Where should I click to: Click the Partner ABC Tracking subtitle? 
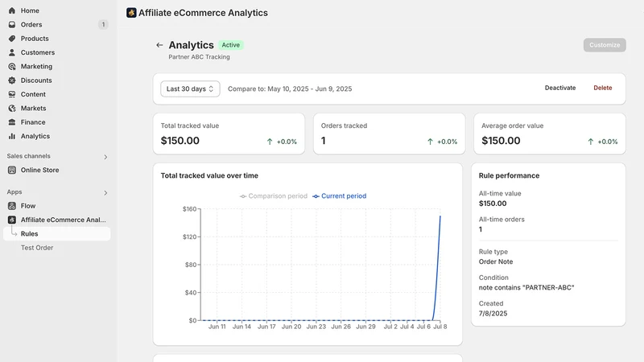pyautogui.click(x=199, y=57)
